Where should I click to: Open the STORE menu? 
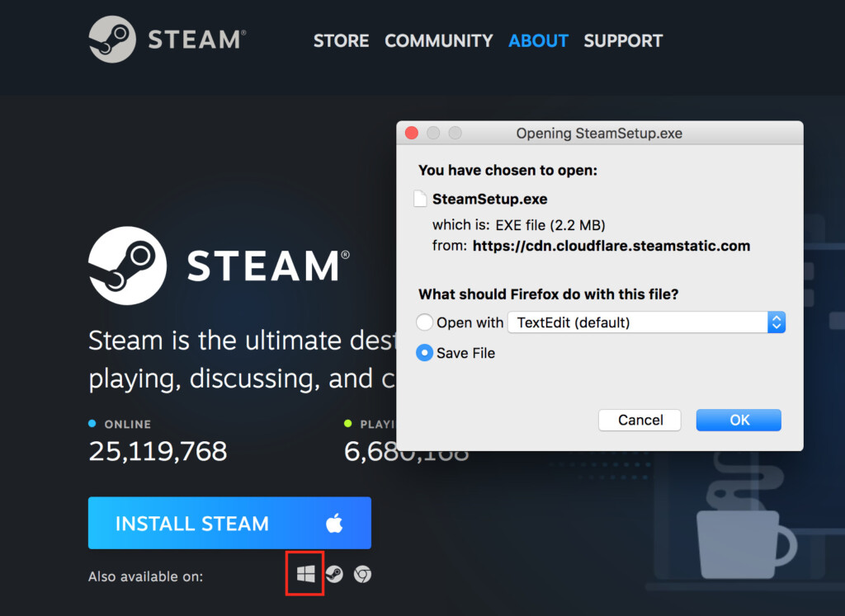(341, 40)
